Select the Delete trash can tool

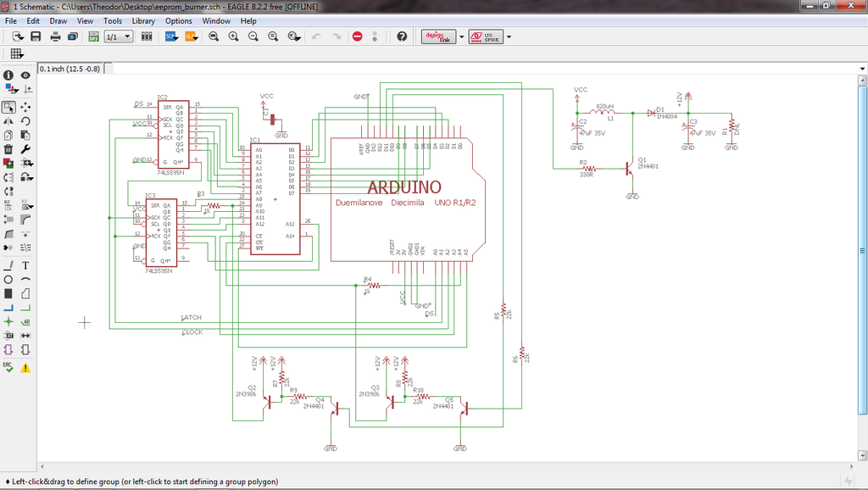(x=8, y=149)
